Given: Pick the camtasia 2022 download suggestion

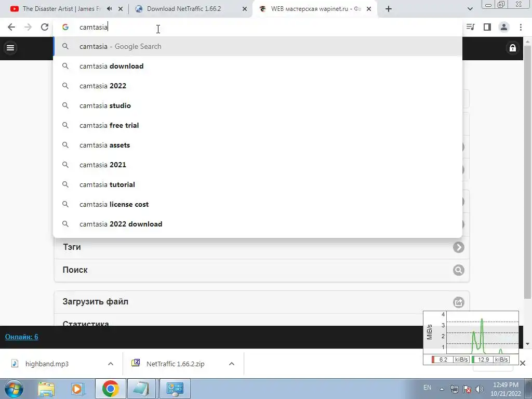Looking at the screenshot, I should coord(258,224).
